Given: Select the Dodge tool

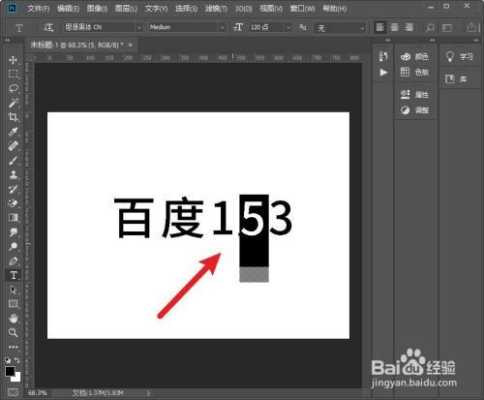Looking at the screenshot, I should pos(13,246).
